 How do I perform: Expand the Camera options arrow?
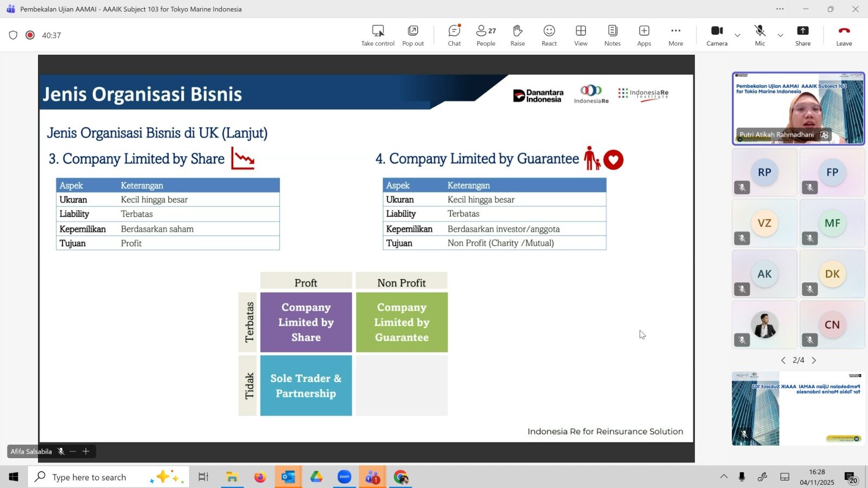pyautogui.click(x=737, y=35)
